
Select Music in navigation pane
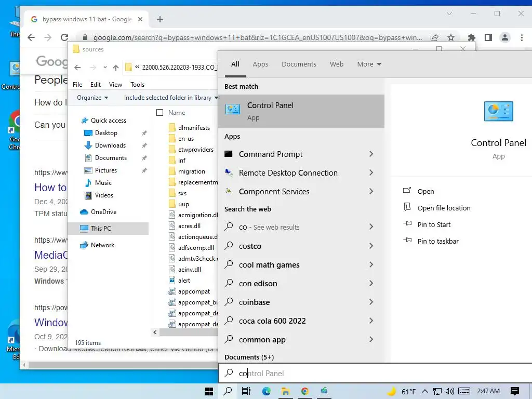click(x=103, y=182)
